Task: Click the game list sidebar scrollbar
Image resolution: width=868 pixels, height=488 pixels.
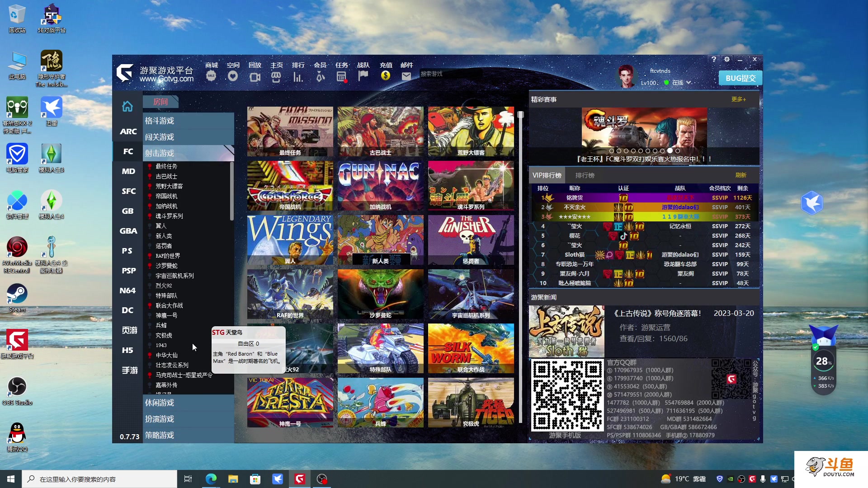Action: click(232, 191)
